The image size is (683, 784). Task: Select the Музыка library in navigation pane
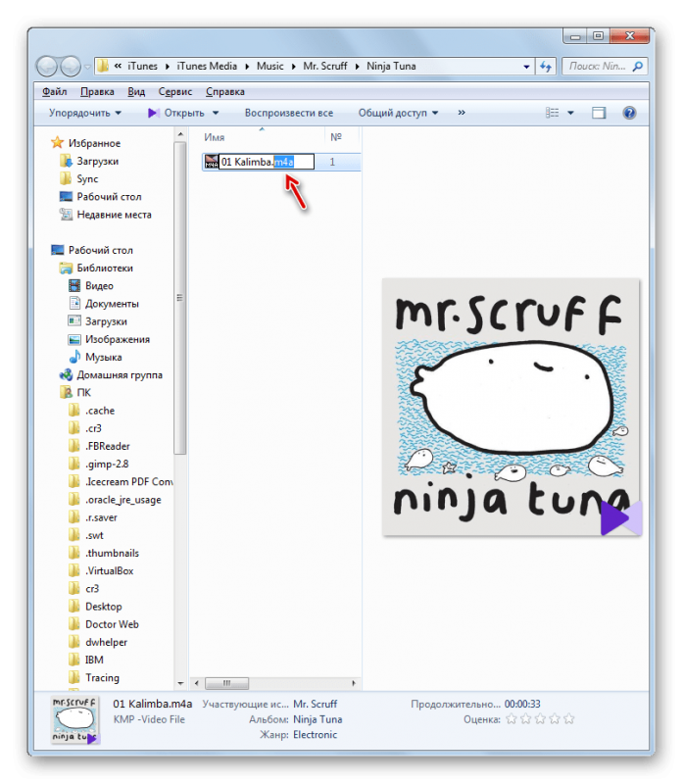(103, 357)
